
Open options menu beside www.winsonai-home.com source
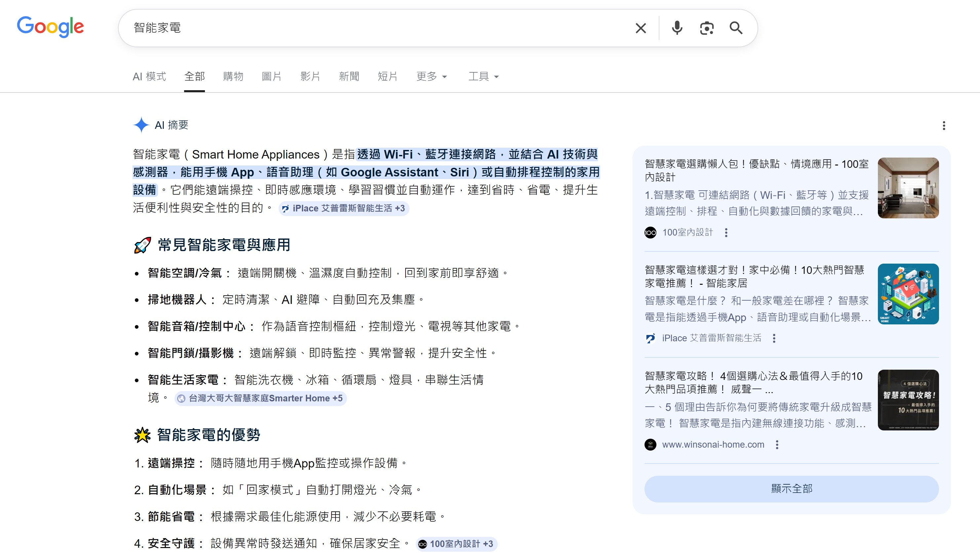[x=777, y=445]
